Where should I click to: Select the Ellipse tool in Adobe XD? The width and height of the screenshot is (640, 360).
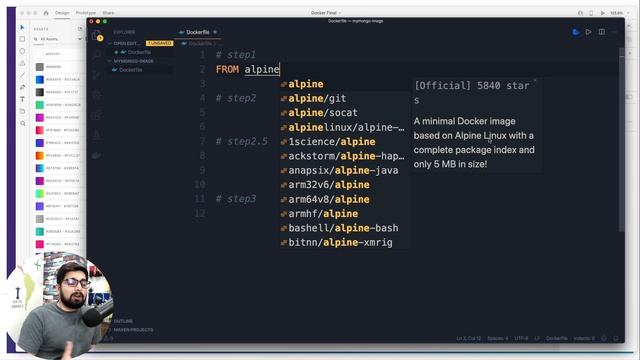click(22, 51)
